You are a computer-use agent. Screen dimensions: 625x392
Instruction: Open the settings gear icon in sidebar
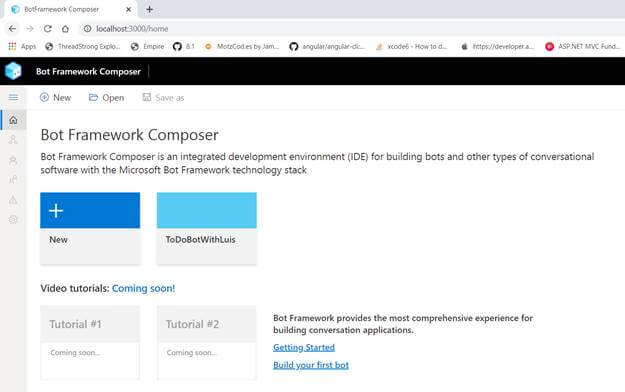coord(13,219)
